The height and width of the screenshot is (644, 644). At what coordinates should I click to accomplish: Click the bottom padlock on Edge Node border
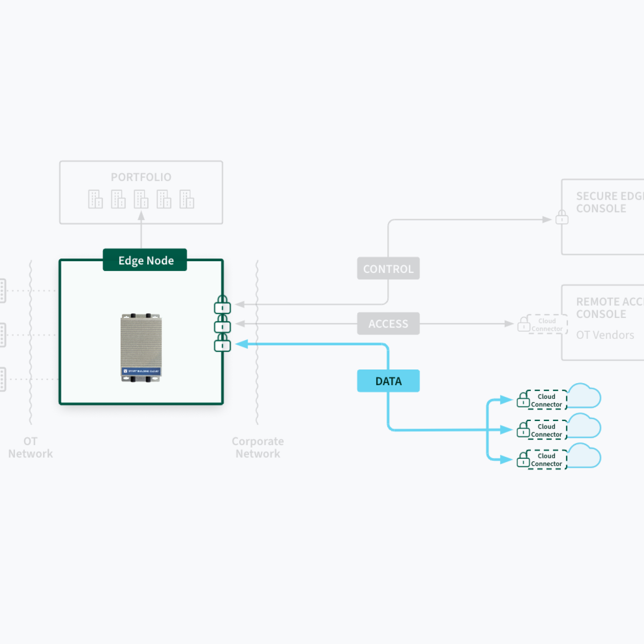point(222,343)
